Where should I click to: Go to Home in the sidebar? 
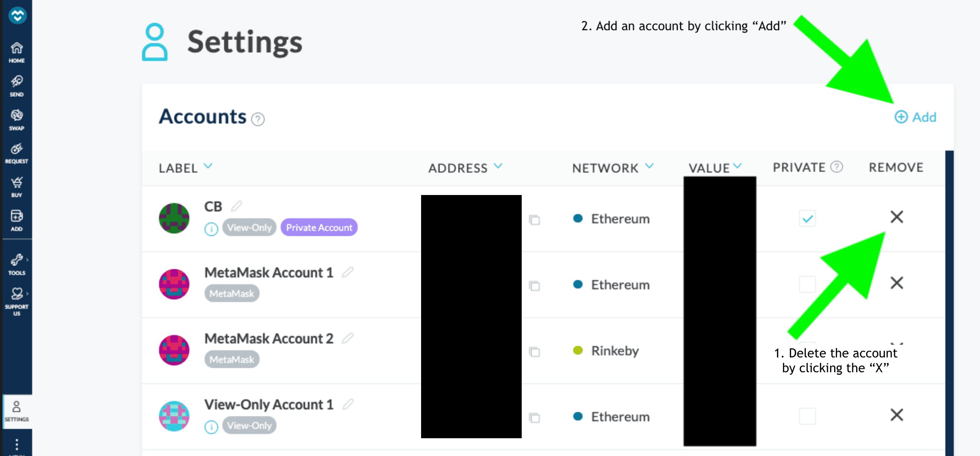tap(16, 52)
